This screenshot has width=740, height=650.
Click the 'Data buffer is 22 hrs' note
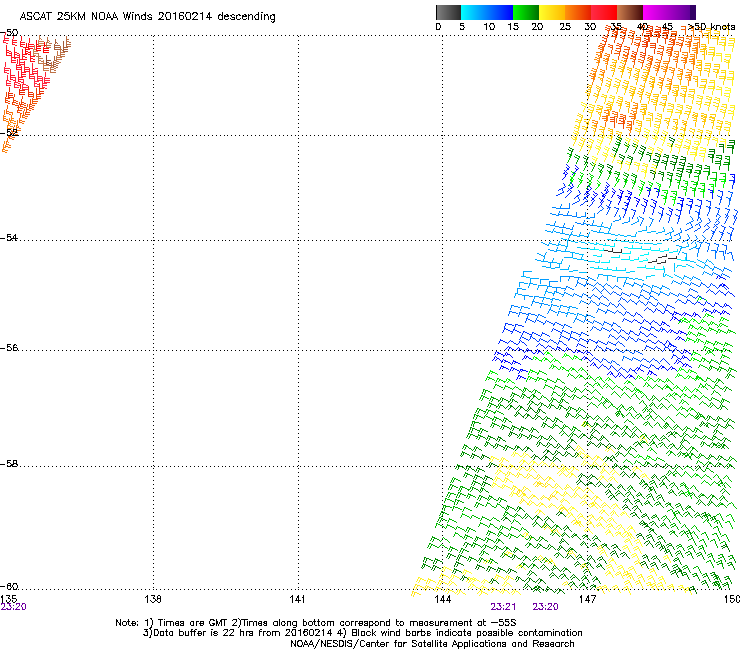362,633
